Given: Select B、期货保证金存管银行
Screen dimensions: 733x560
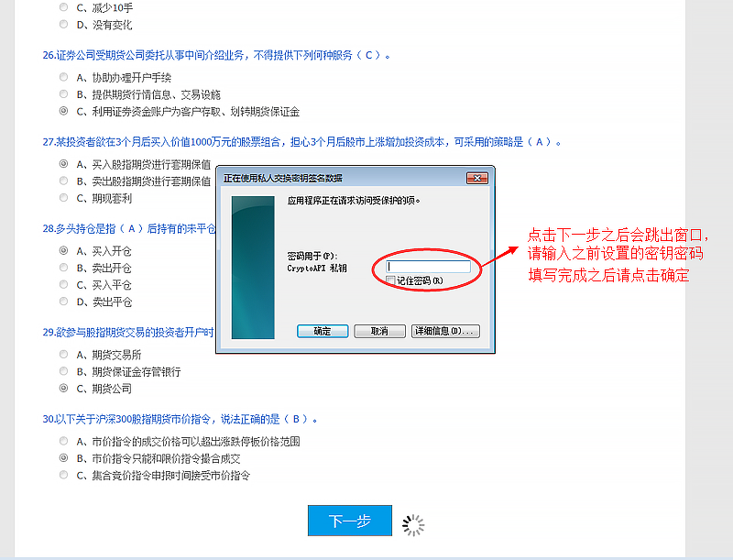Looking at the screenshot, I should (63, 371).
